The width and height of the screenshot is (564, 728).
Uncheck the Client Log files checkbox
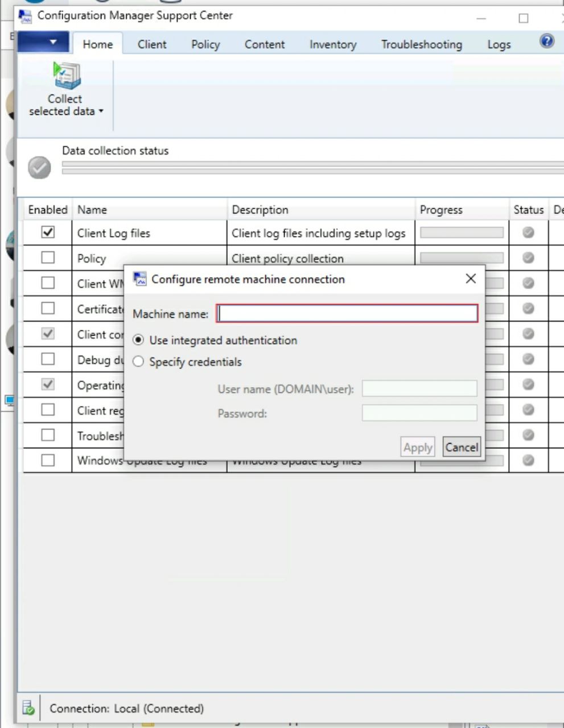(x=48, y=232)
